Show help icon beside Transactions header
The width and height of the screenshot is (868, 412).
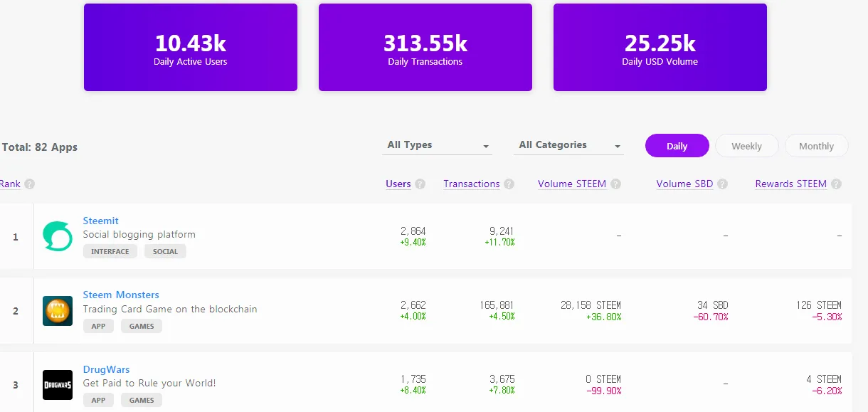click(x=509, y=184)
